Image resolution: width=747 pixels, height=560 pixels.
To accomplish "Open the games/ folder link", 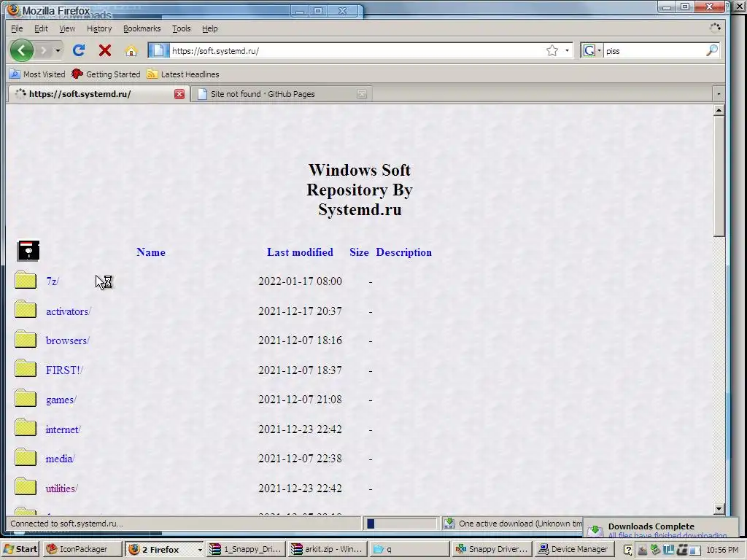I will click(x=61, y=400).
